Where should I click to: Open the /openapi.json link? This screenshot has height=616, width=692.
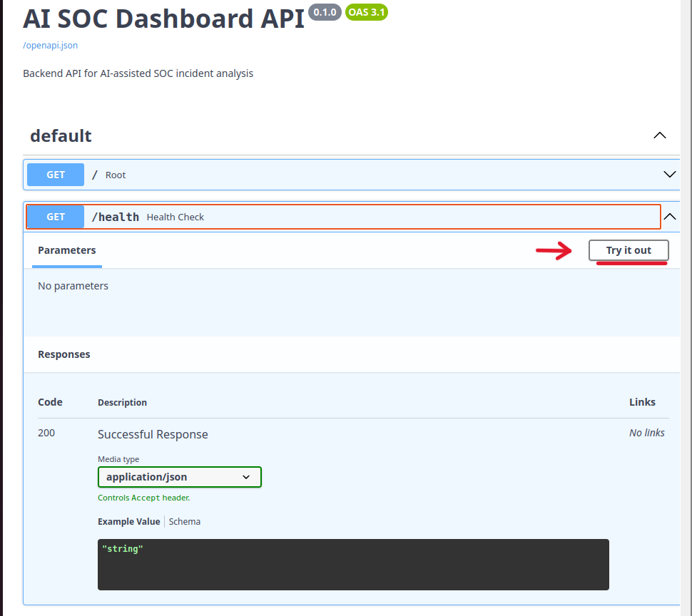click(x=51, y=46)
